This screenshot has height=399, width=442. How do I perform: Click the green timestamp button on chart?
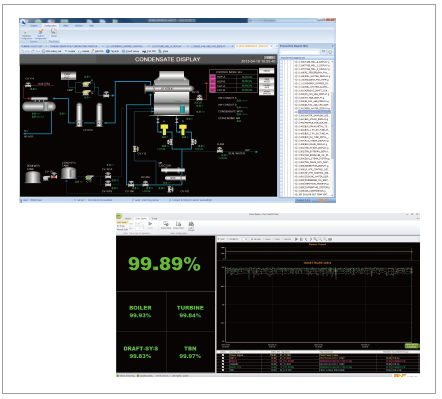pos(412,346)
